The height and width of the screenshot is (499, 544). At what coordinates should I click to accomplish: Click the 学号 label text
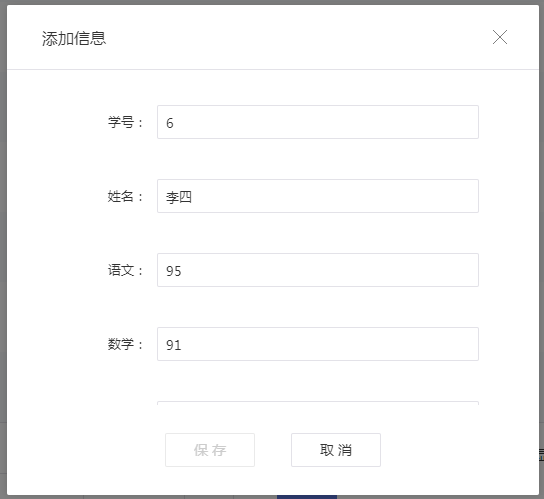click(121, 122)
